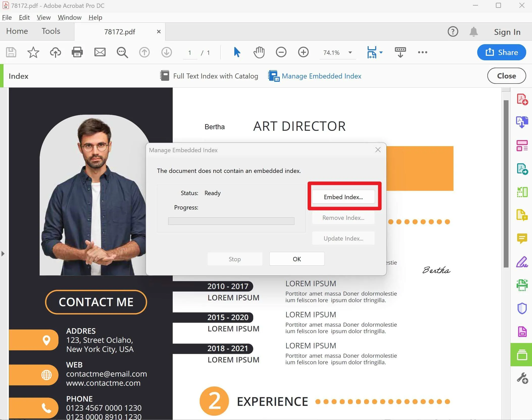This screenshot has height=420, width=532.
Task: Open the Create PDF tool
Action: click(522, 99)
